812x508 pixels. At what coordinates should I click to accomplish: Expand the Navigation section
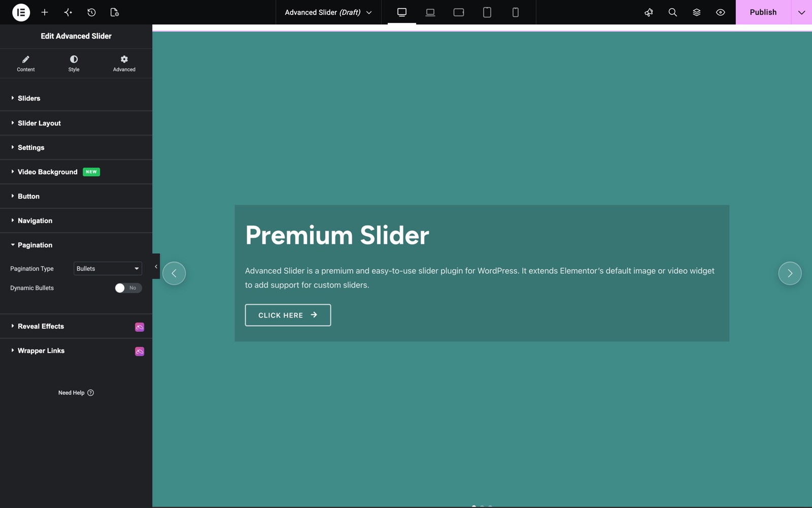coord(76,220)
